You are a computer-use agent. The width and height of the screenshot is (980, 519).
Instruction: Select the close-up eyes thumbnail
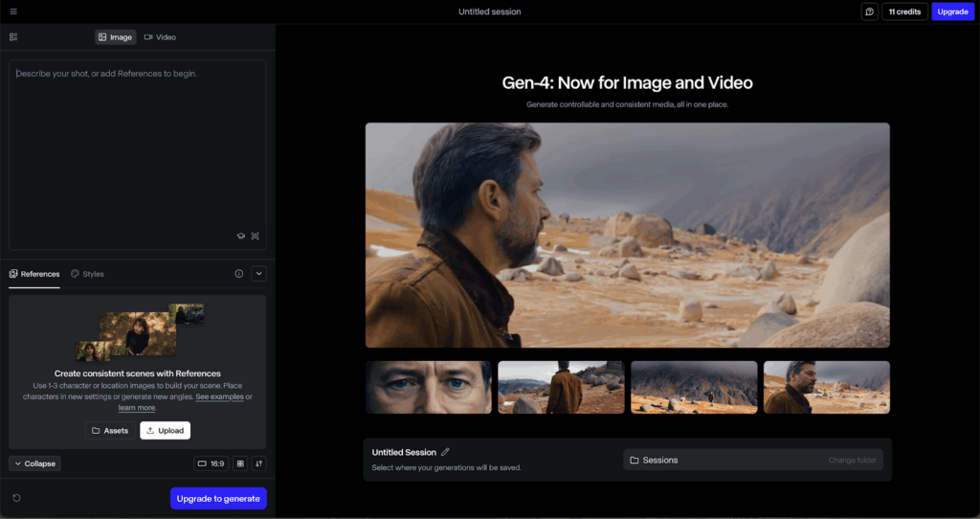429,387
